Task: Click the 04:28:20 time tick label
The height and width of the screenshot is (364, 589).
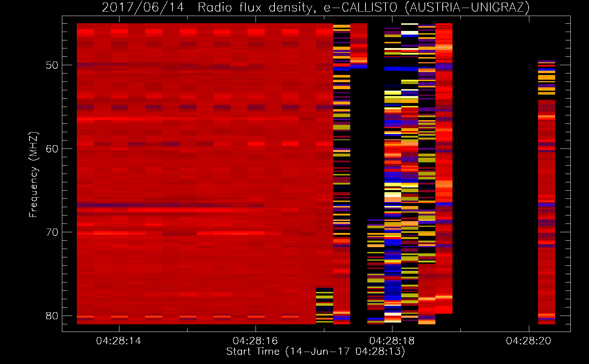Action: pos(529,341)
